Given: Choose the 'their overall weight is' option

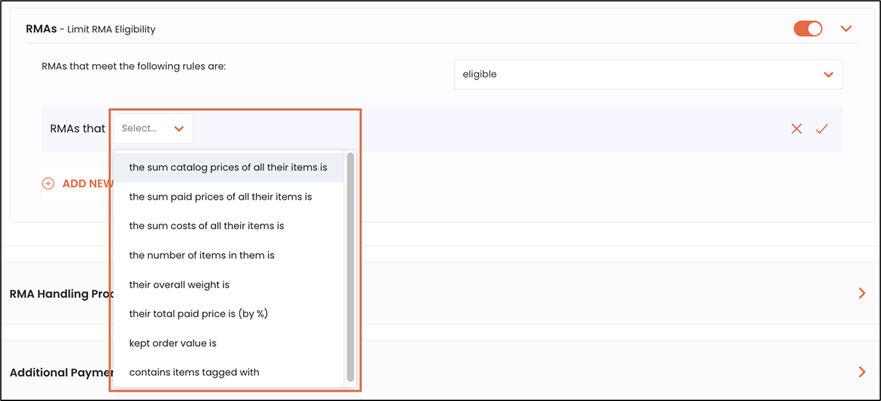Looking at the screenshot, I should coord(179,285).
